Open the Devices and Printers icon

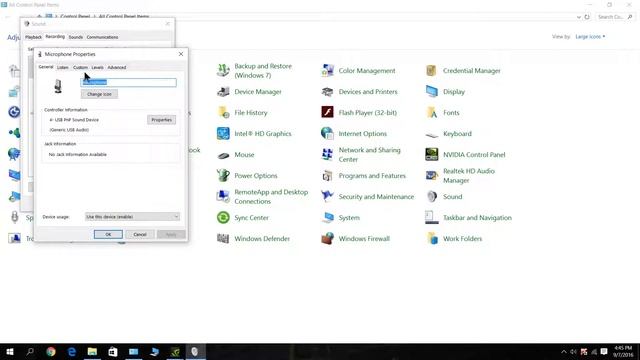(x=327, y=91)
